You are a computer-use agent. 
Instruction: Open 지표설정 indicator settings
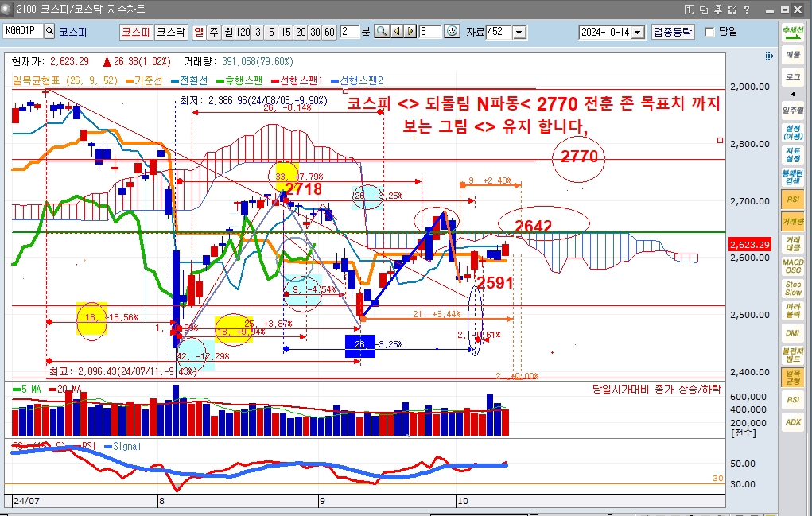coord(793,155)
